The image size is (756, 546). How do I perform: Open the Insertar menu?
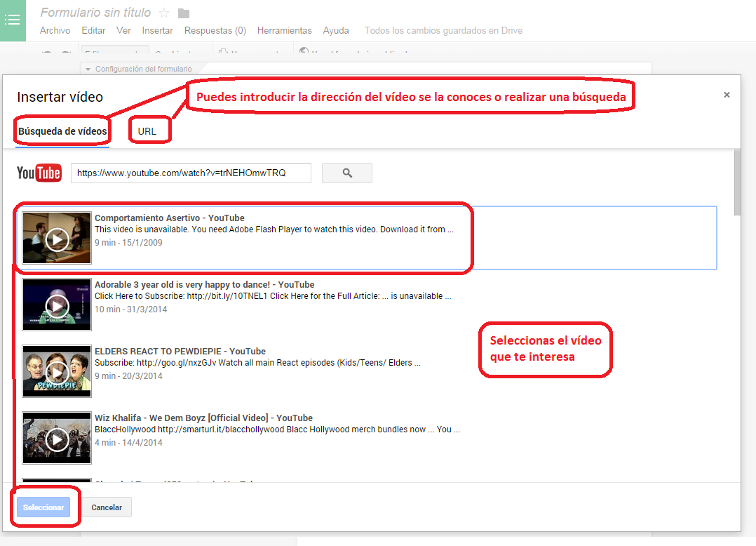pos(157,30)
